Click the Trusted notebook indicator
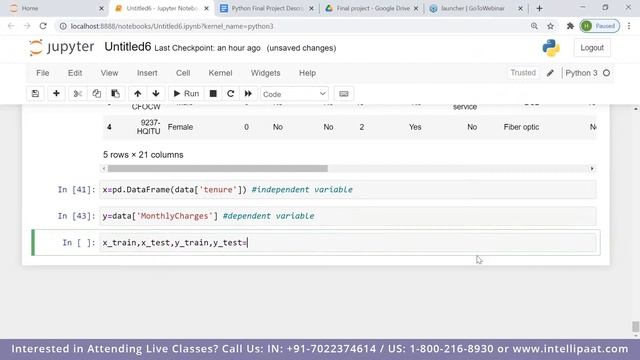Viewport: 640px width, 360px height. 523,73
